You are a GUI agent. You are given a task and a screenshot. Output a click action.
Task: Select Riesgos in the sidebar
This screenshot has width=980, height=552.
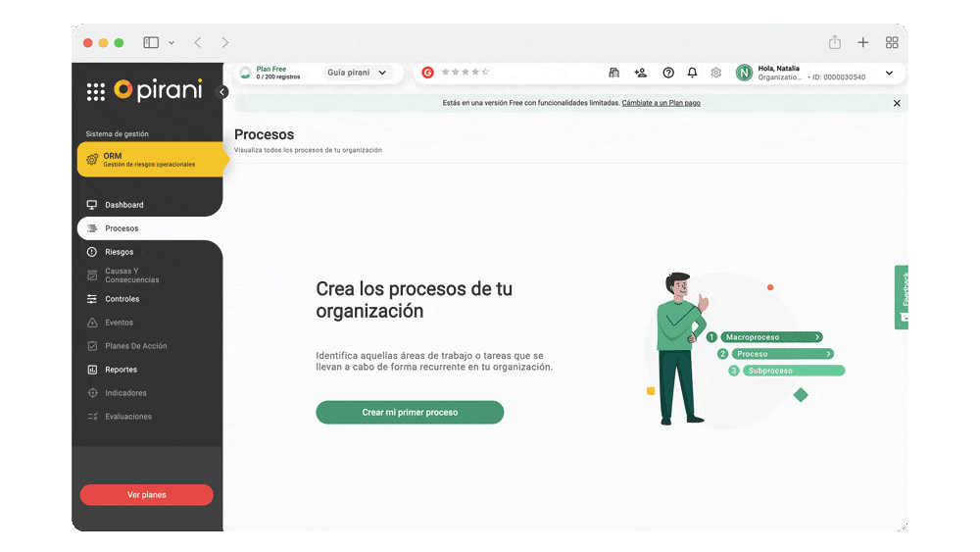pos(119,252)
